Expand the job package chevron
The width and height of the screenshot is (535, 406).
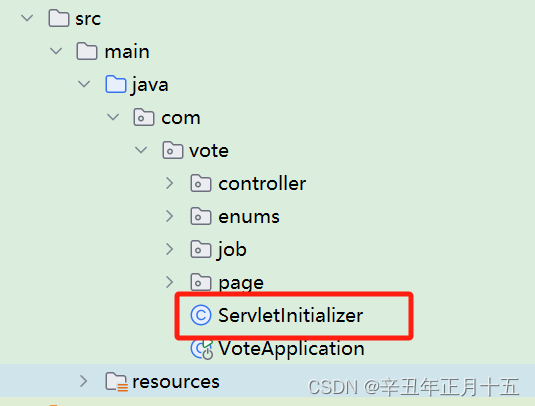coord(170,249)
